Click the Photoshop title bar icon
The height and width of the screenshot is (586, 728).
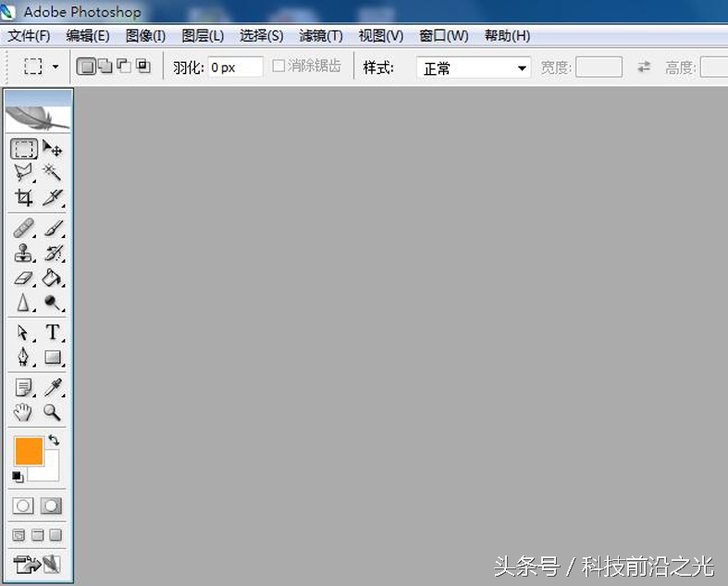pos(8,12)
